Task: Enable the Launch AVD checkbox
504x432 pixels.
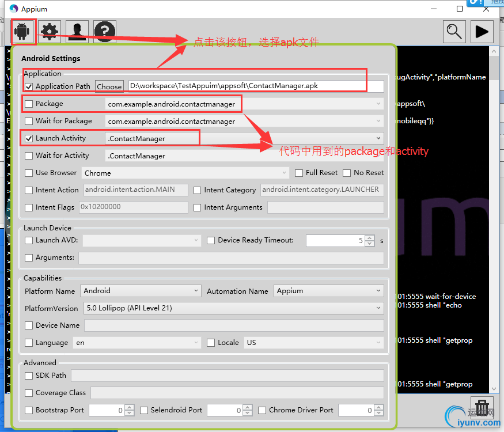Action: click(x=29, y=240)
